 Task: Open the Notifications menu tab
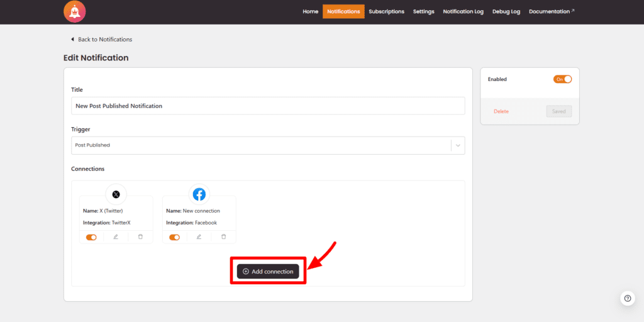click(x=343, y=11)
